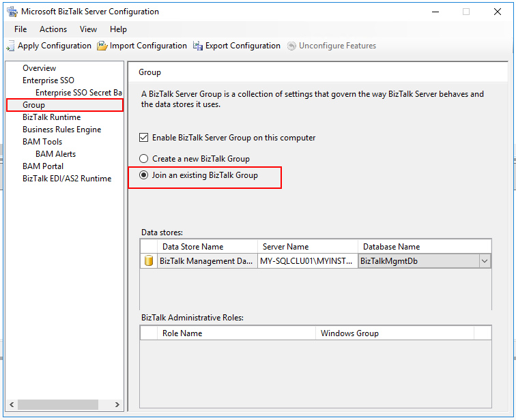The image size is (516, 420).
Task: Select BAM Alerts in the tree
Action: [x=55, y=154]
